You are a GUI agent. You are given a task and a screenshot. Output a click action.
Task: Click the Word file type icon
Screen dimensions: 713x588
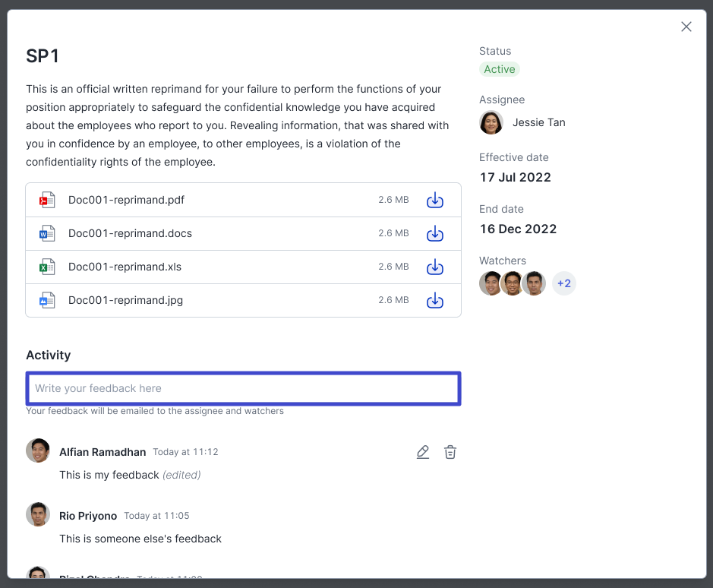(47, 234)
